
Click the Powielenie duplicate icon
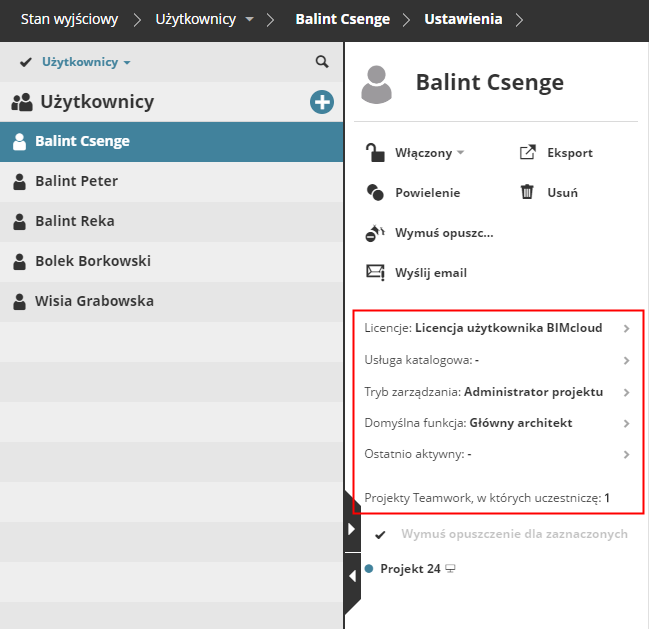click(375, 192)
